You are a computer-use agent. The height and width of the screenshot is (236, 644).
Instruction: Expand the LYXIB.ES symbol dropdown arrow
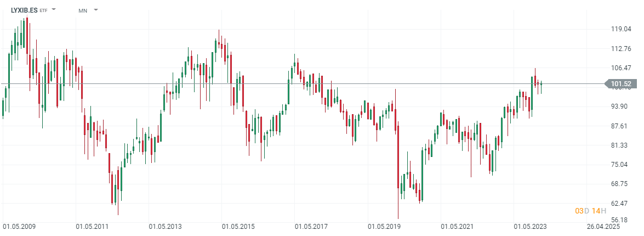pos(54,10)
